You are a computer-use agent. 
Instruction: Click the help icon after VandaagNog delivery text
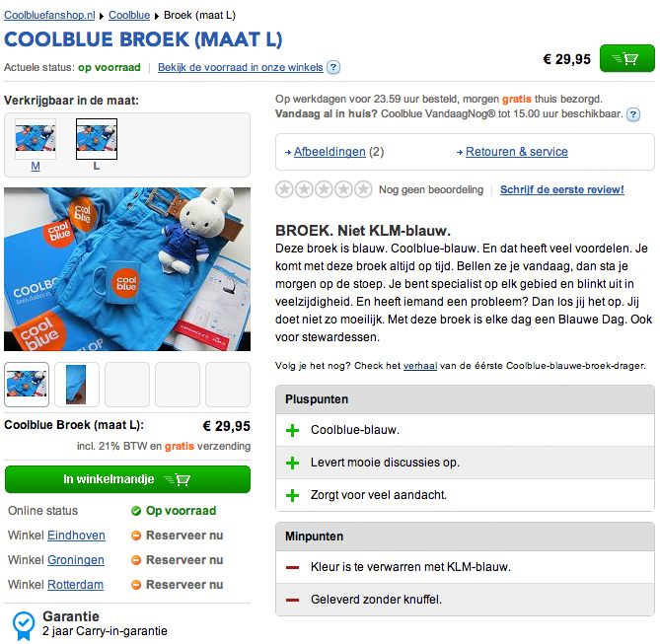(632, 114)
